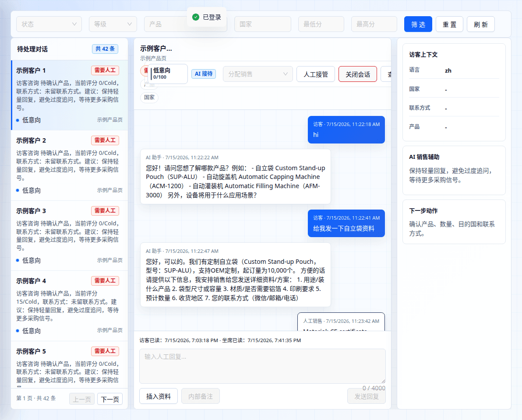
Task: Click the chevron arrow of 等级 filter
Action: pos(130,24)
